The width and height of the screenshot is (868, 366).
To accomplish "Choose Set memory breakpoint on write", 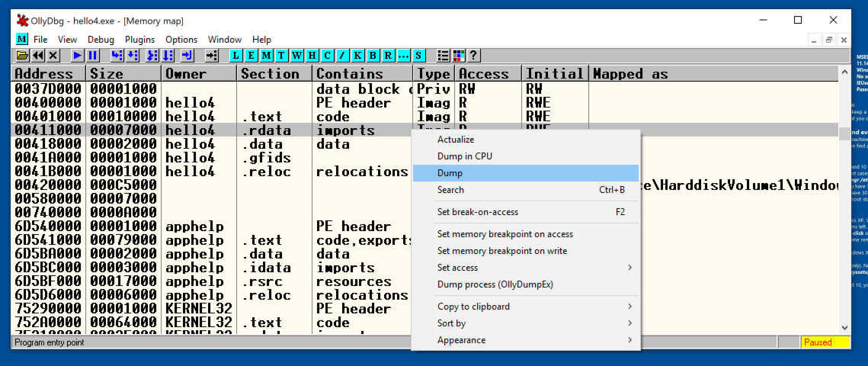I will pos(502,251).
